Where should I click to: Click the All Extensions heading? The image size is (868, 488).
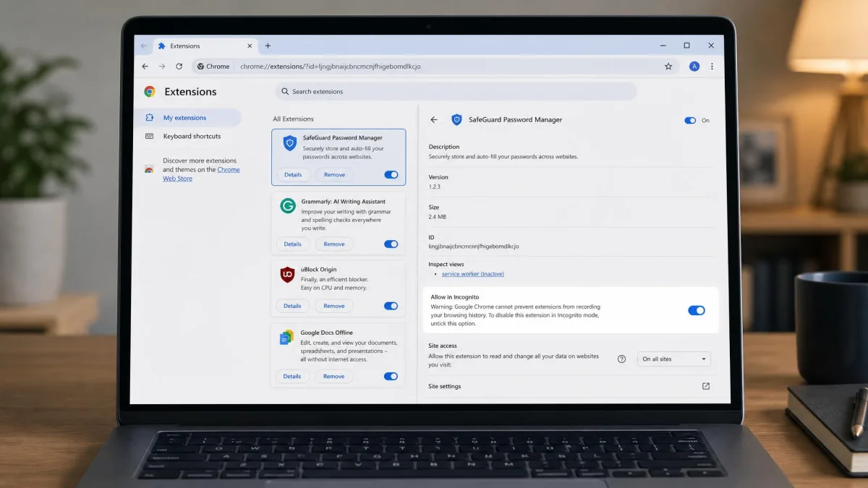[294, 119]
